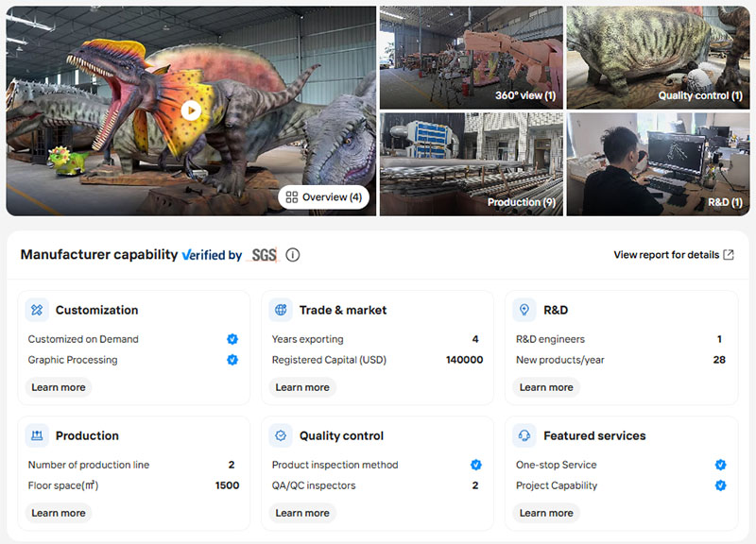756x544 pixels.
Task: Click the Trade & market globe icon
Action: click(x=281, y=310)
